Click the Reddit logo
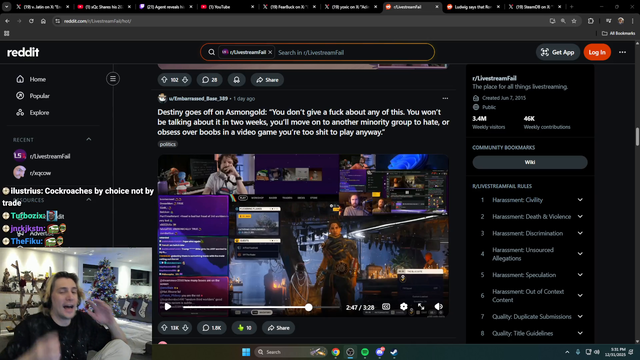Viewport: 640px width, 360px height. [x=23, y=52]
